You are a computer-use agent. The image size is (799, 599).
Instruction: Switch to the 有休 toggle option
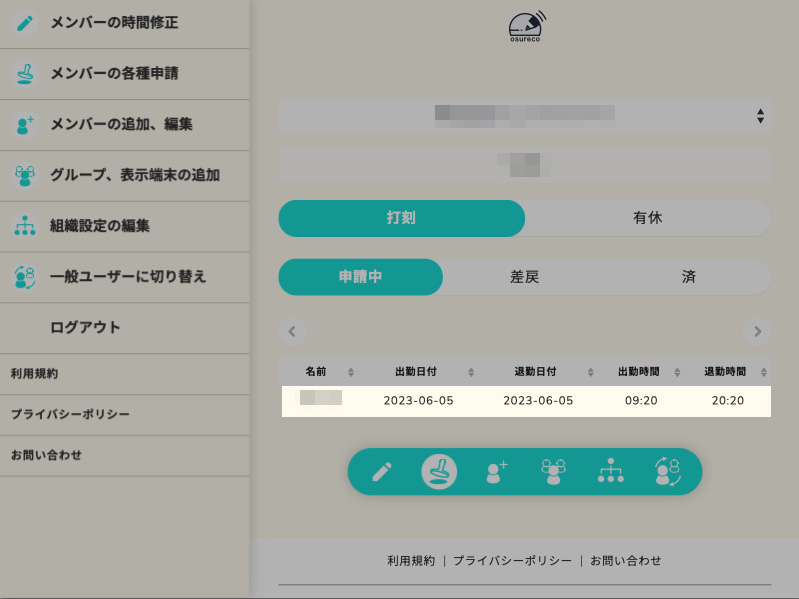647,218
